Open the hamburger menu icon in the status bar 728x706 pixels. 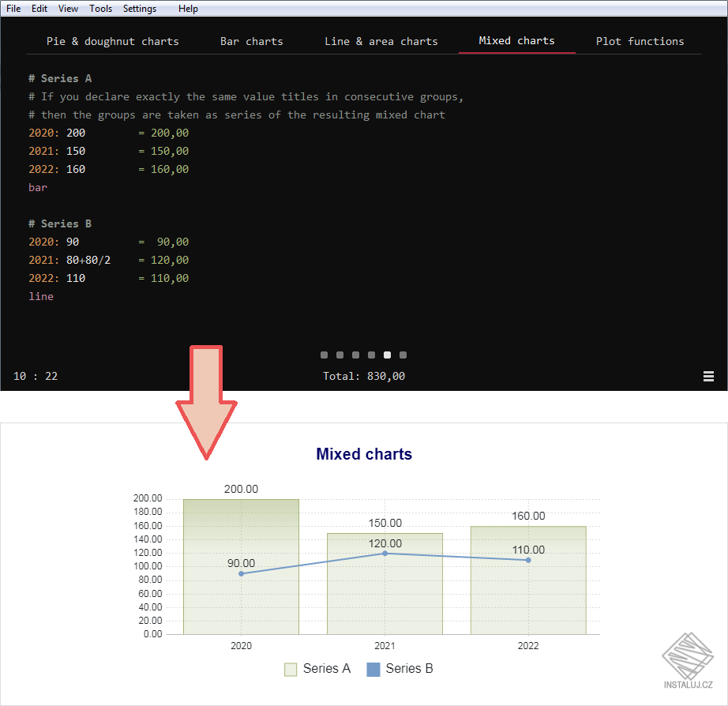tap(708, 376)
